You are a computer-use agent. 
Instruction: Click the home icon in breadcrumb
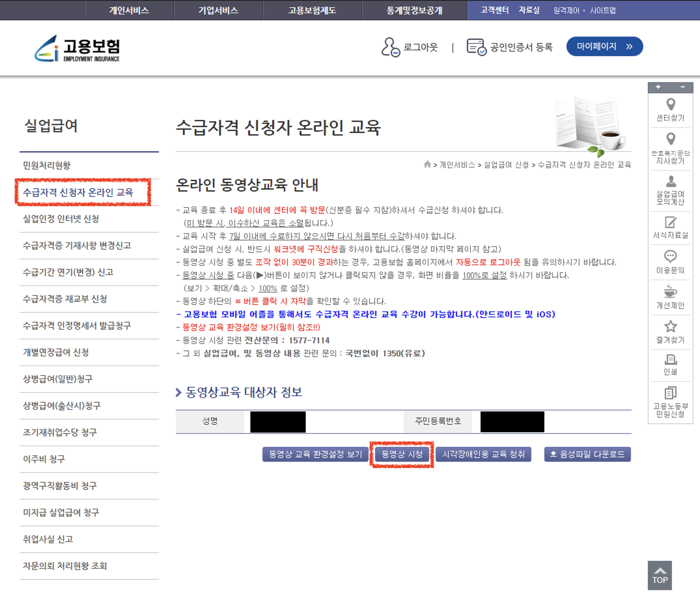[x=427, y=164]
